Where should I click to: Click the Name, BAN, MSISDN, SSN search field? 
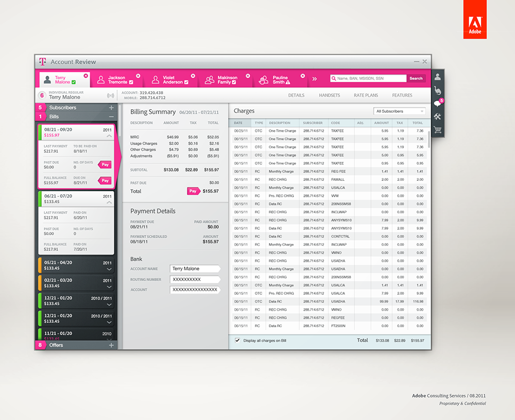(369, 78)
